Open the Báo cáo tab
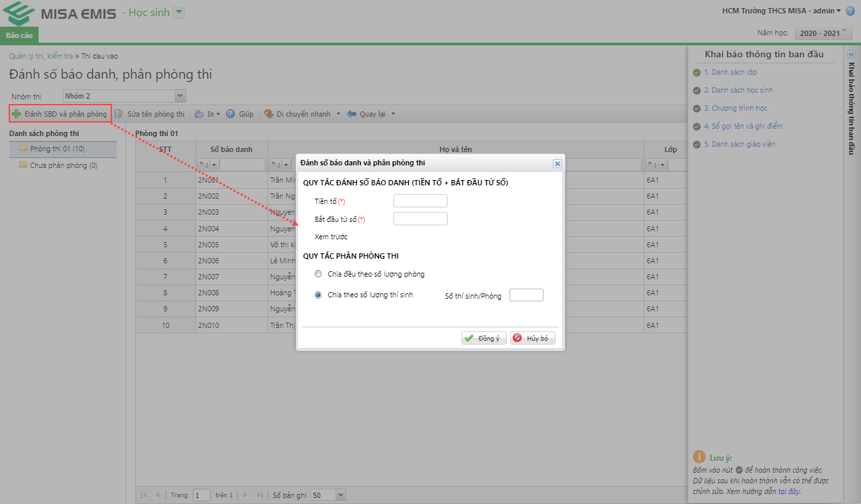 [x=19, y=35]
